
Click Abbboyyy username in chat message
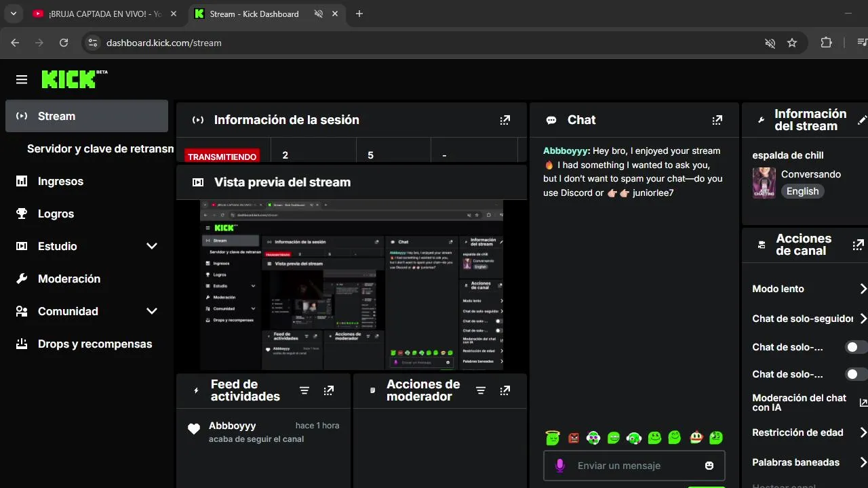567,151
